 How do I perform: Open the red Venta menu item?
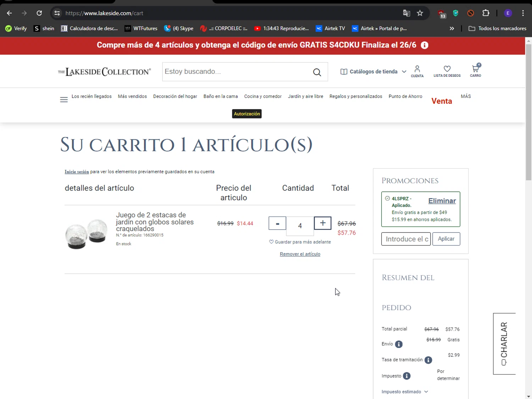442,101
